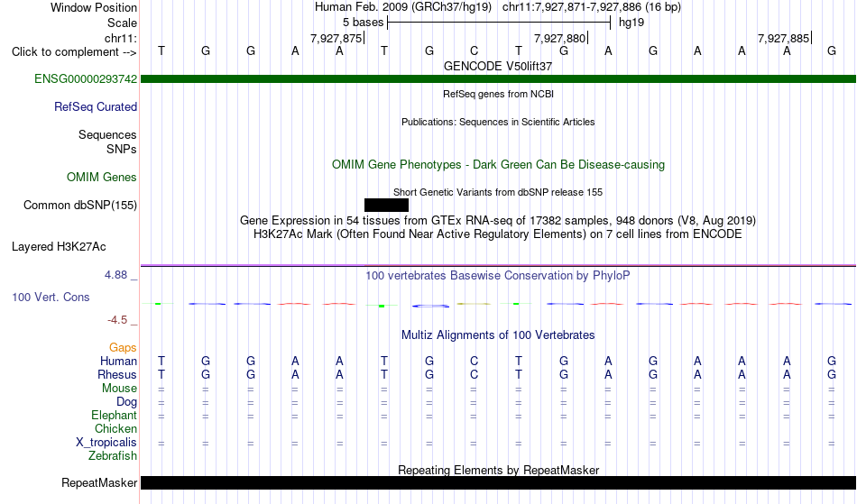Click the Rhesus species row label
This screenshot has height=504, width=857.
pyautogui.click(x=117, y=375)
